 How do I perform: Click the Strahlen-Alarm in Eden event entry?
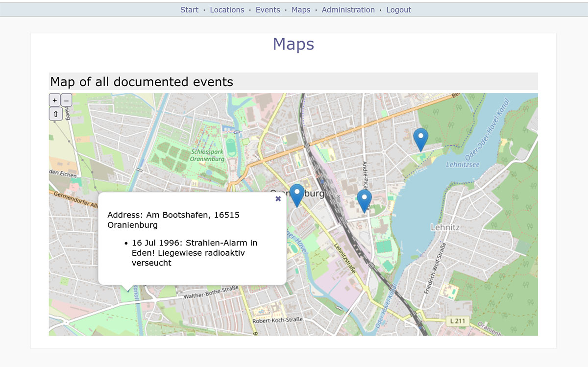coord(194,253)
